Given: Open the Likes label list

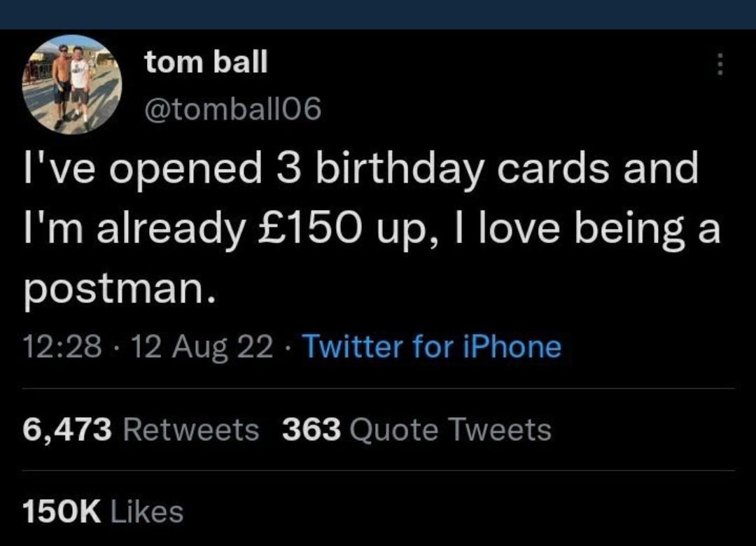Looking at the screenshot, I should [x=148, y=511].
